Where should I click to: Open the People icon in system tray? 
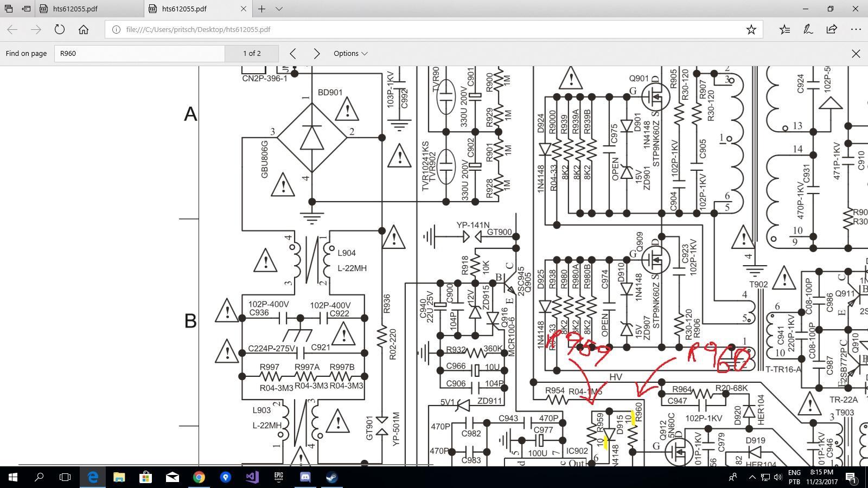tap(733, 477)
